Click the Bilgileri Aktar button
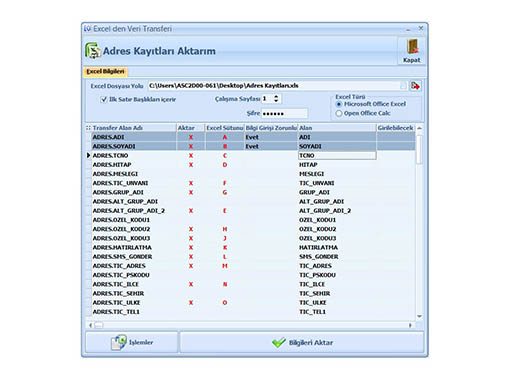This screenshot has height=380, width=510. click(x=302, y=342)
